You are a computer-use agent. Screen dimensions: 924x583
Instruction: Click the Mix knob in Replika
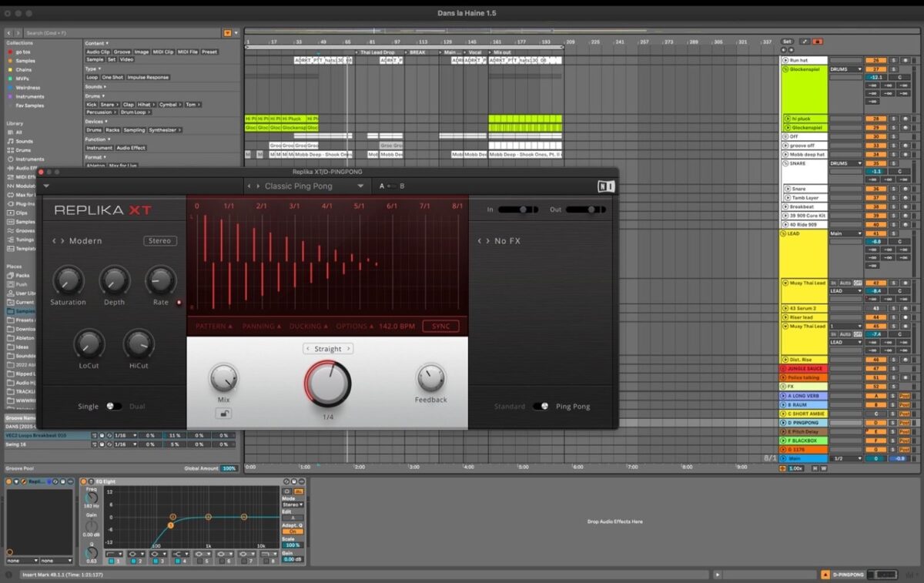click(x=224, y=378)
